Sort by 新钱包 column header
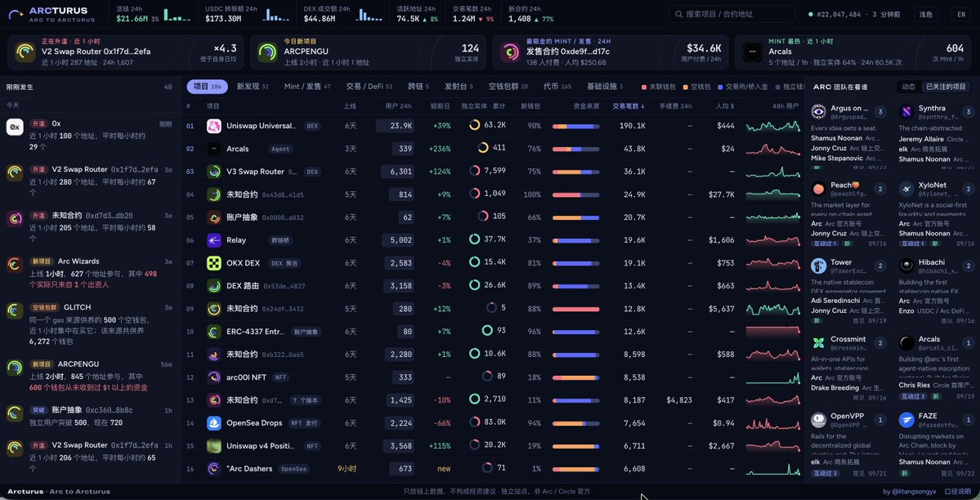This screenshot has height=500, width=980. [530, 106]
